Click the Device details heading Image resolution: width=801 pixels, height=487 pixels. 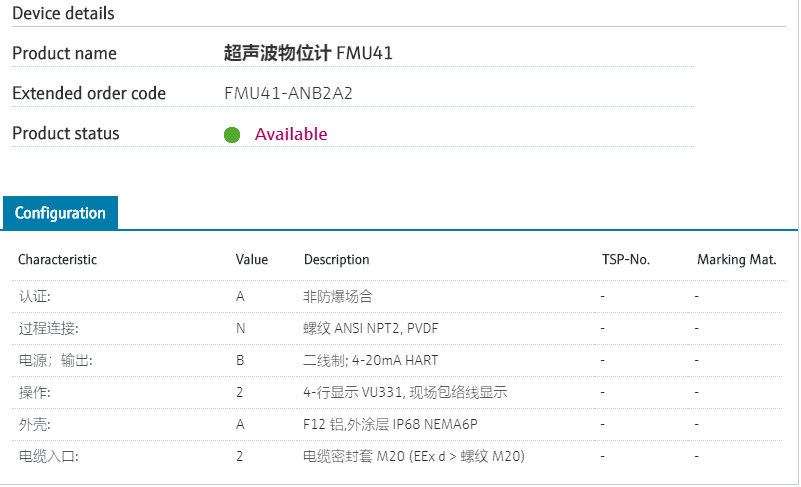(x=63, y=14)
